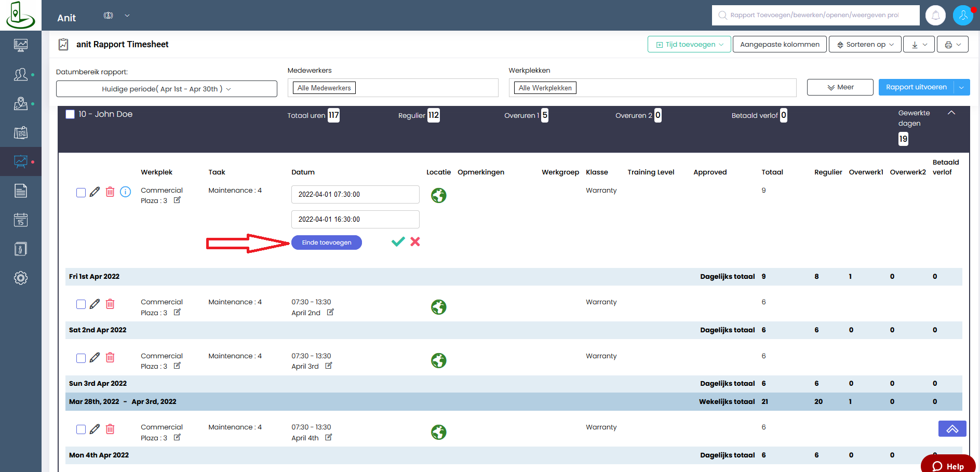Open the Sorteren op dropdown
This screenshot has width=980, height=472.
(865, 44)
